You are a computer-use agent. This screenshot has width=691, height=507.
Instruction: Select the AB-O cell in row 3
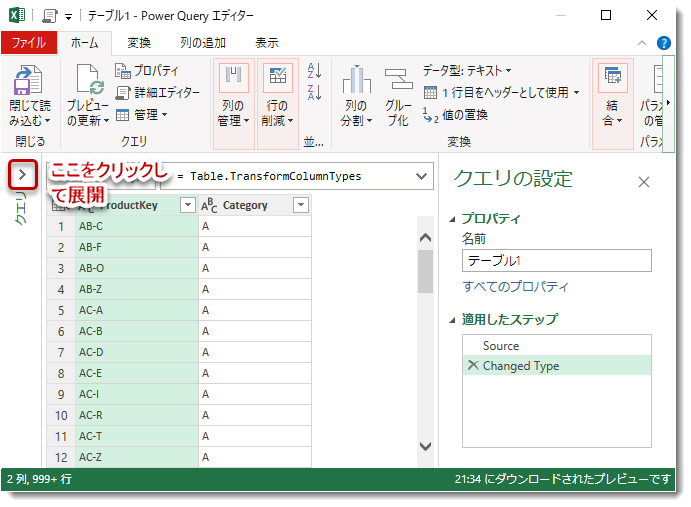click(x=137, y=268)
